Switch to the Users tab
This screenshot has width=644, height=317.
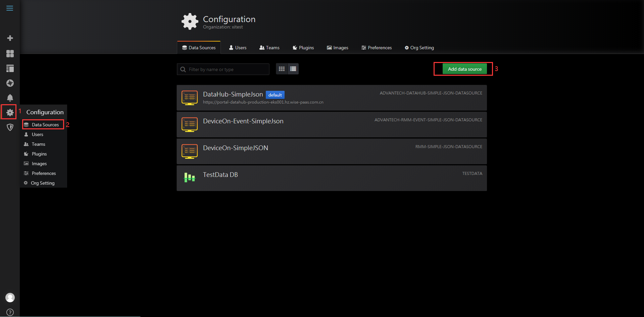point(237,48)
